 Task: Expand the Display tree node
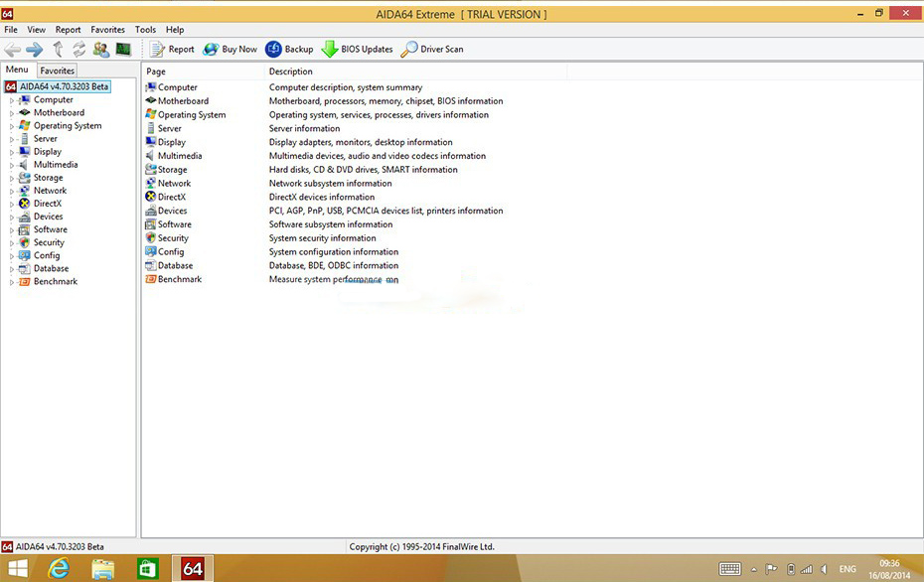[x=11, y=153]
